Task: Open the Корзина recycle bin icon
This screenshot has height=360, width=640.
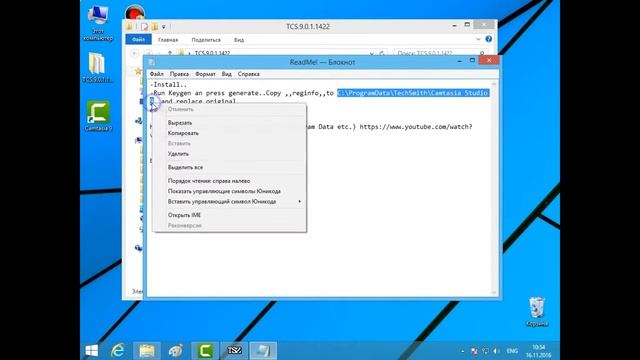Action: click(x=537, y=312)
